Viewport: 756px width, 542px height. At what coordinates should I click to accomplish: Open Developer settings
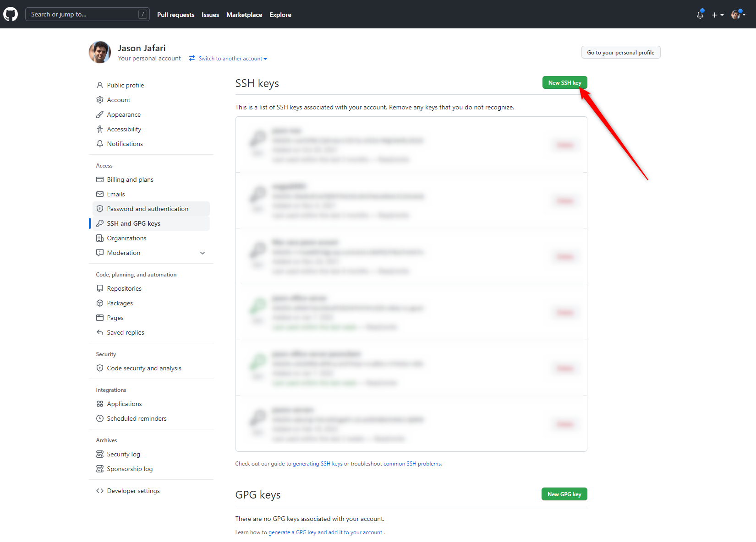tap(151, 491)
